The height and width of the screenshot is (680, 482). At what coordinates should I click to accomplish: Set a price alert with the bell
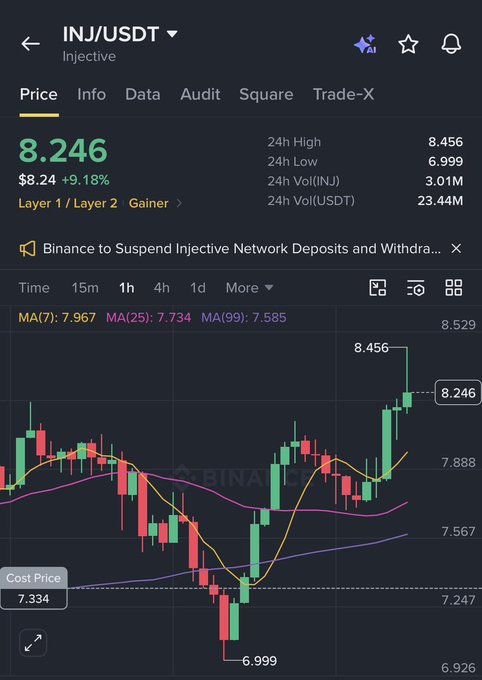pos(451,44)
